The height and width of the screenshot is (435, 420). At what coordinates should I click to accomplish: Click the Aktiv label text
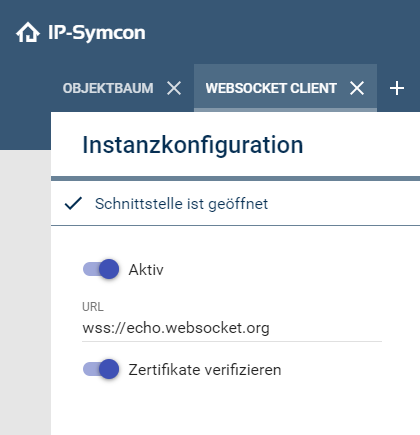pyautogui.click(x=146, y=269)
